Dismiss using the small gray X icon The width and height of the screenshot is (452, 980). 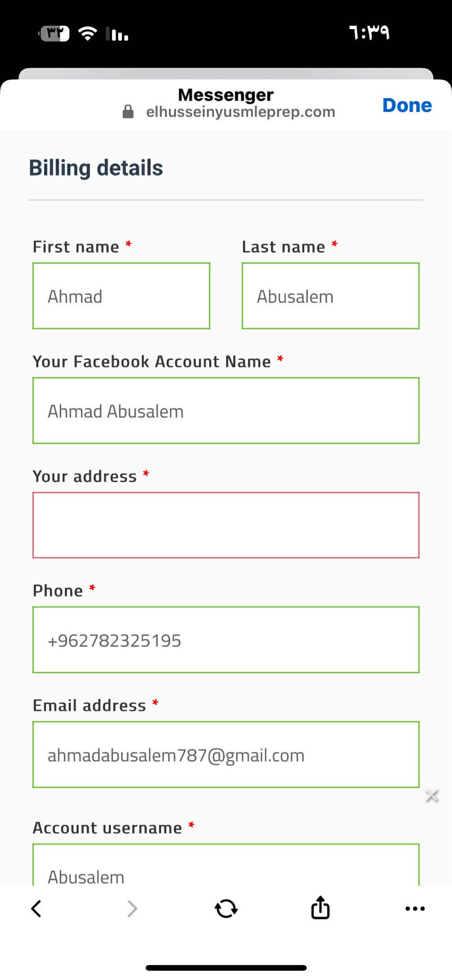pyautogui.click(x=432, y=796)
